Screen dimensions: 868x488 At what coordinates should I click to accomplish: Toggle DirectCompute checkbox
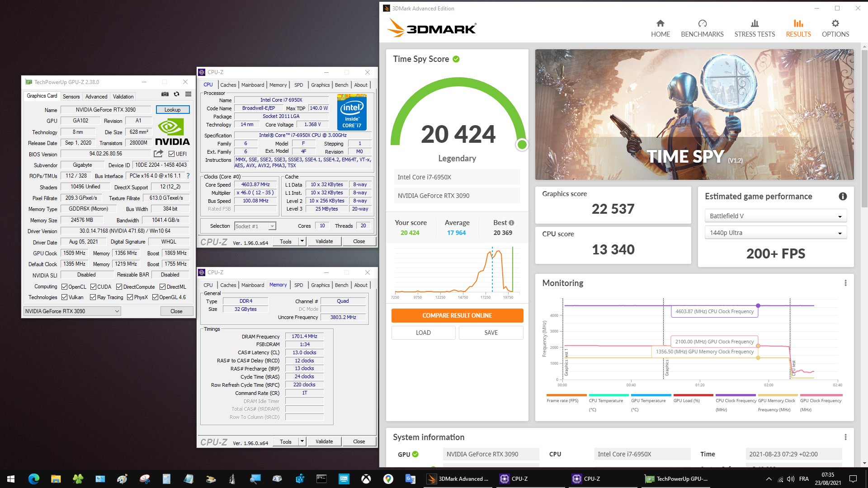coord(119,287)
